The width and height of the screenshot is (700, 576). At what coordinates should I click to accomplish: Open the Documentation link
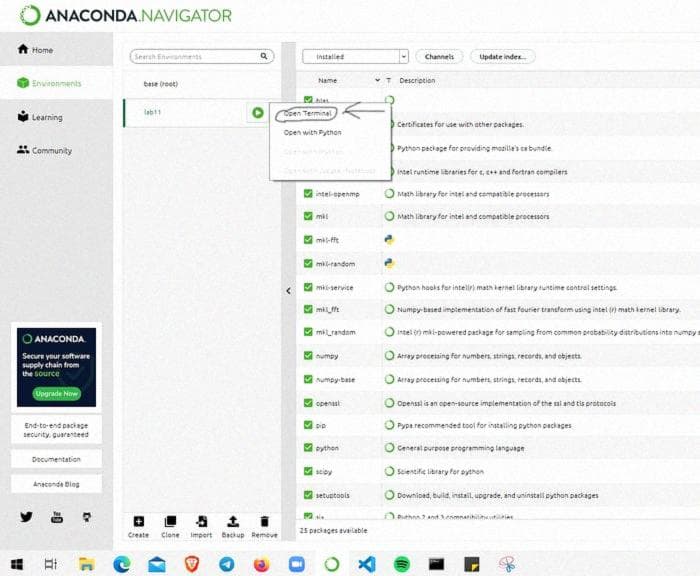[x=56, y=459]
